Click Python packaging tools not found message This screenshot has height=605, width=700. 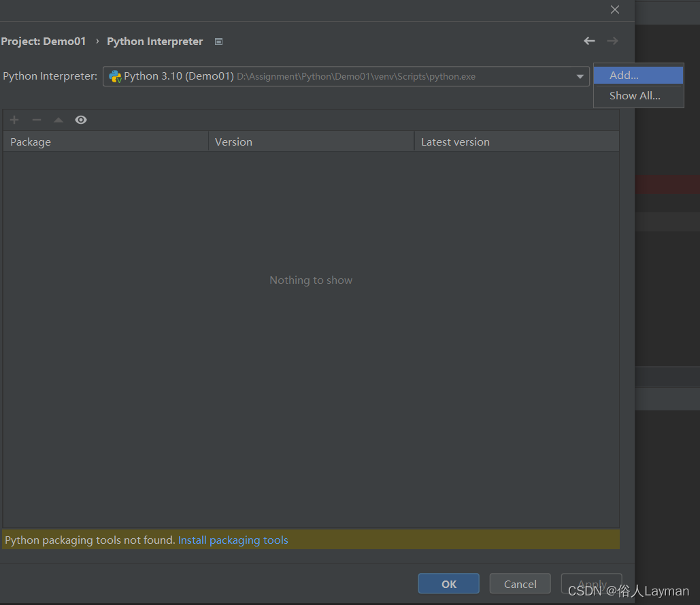coord(90,540)
